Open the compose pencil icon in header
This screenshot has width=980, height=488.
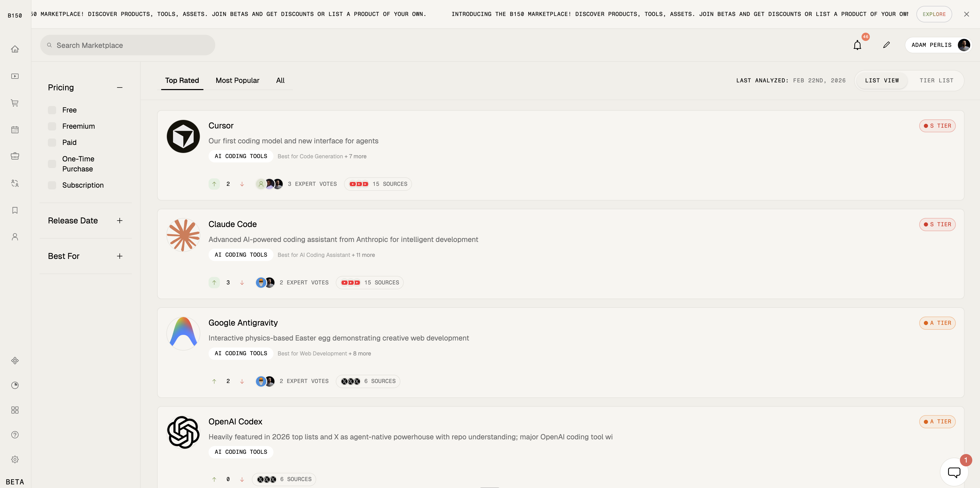(x=887, y=45)
